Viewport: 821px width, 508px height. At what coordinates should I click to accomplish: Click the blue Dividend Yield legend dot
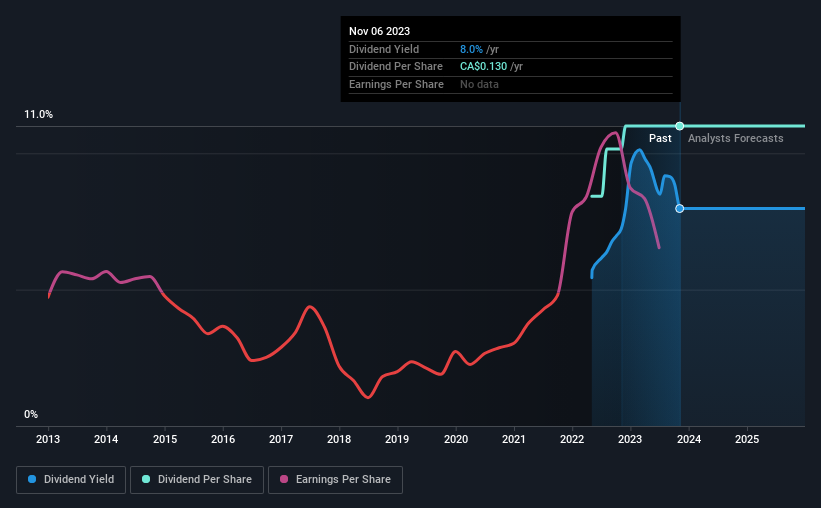pyautogui.click(x=32, y=479)
